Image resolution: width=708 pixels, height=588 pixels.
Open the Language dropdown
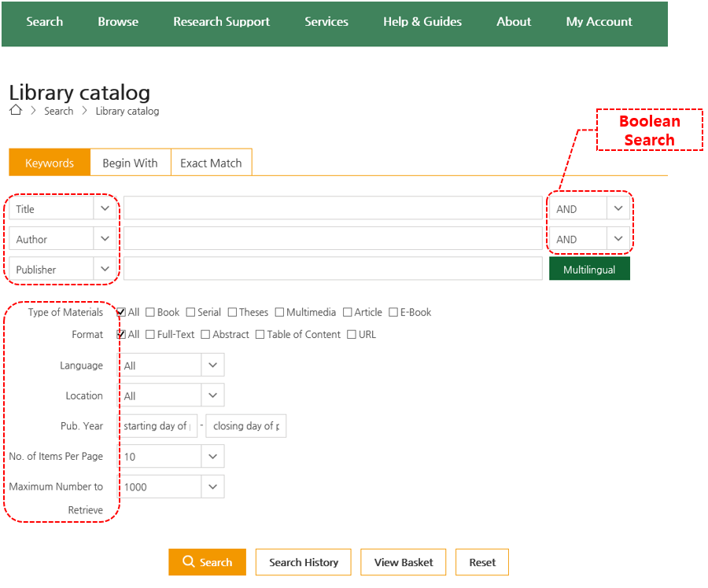coord(212,365)
